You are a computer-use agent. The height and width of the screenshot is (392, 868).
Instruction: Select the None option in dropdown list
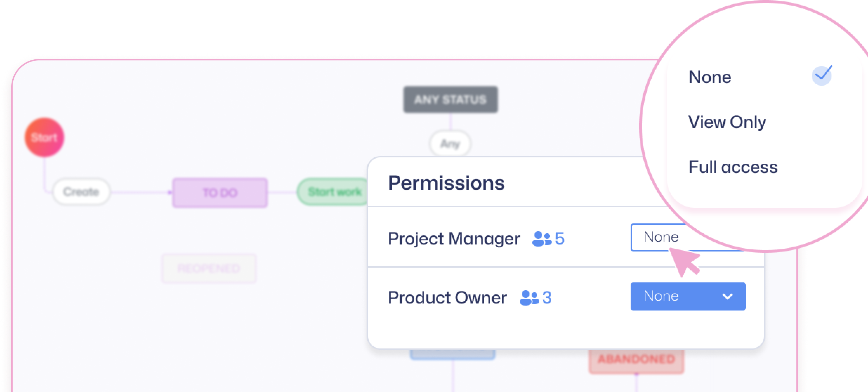pyautogui.click(x=710, y=77)
